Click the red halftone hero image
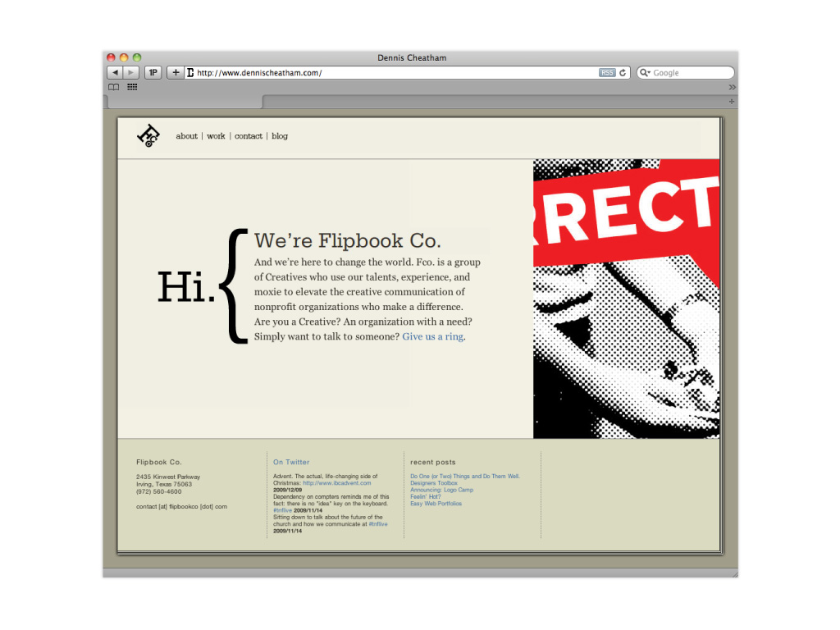 [x=626, y=299]
